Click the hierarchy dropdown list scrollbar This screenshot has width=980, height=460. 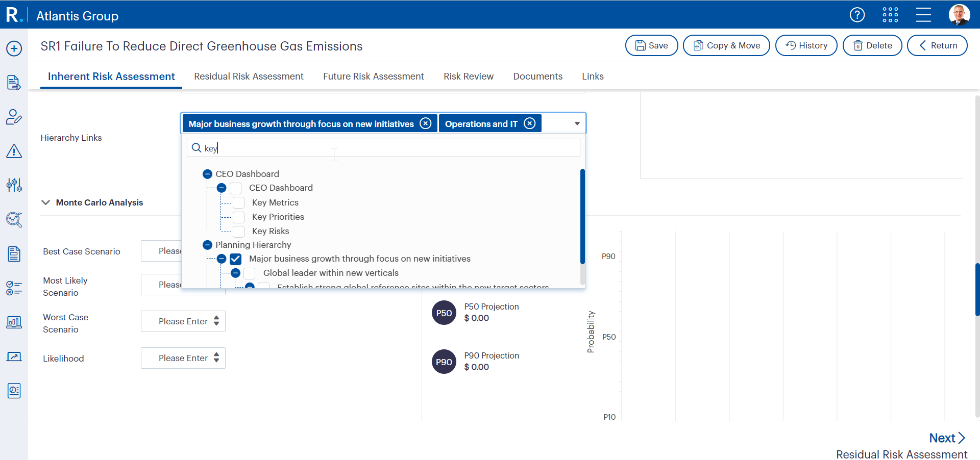coord(582,217)
